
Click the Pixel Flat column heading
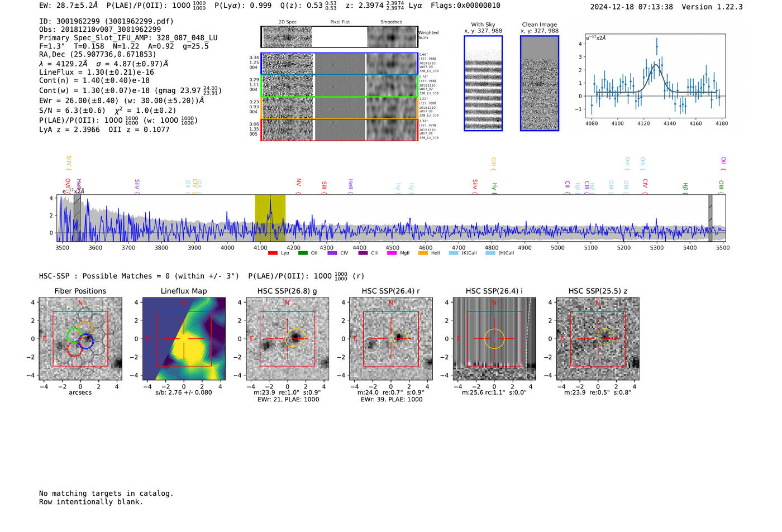click(x=340, y=22)
